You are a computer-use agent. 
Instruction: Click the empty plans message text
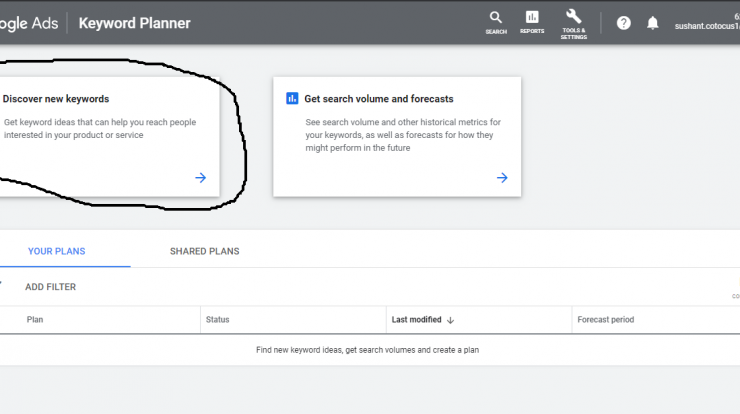(x=367, y=350)
